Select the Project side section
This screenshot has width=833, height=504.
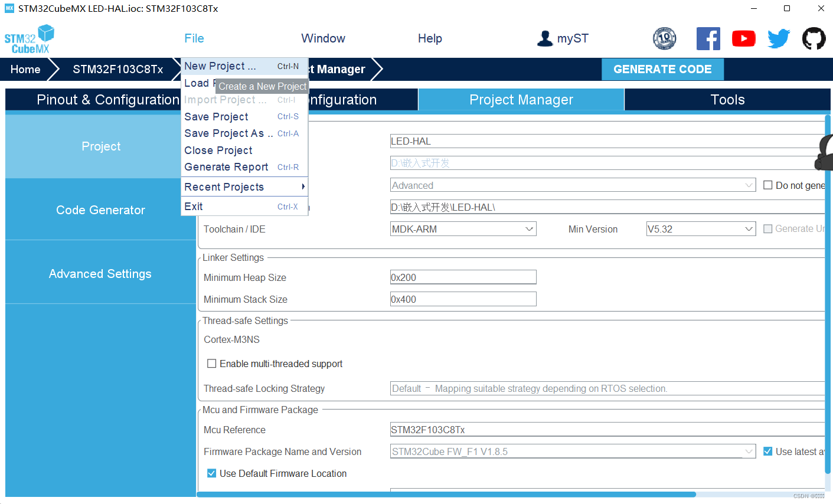point(101,146)
